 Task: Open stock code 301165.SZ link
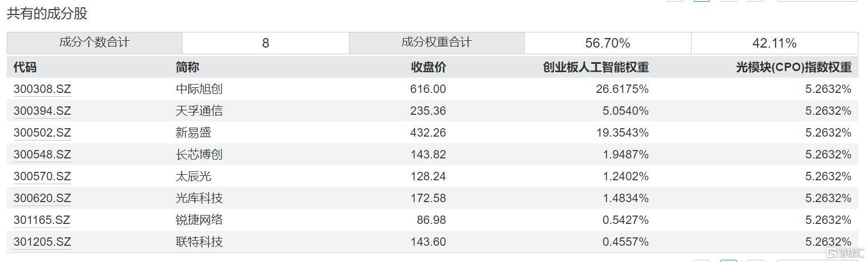point(43,220)
